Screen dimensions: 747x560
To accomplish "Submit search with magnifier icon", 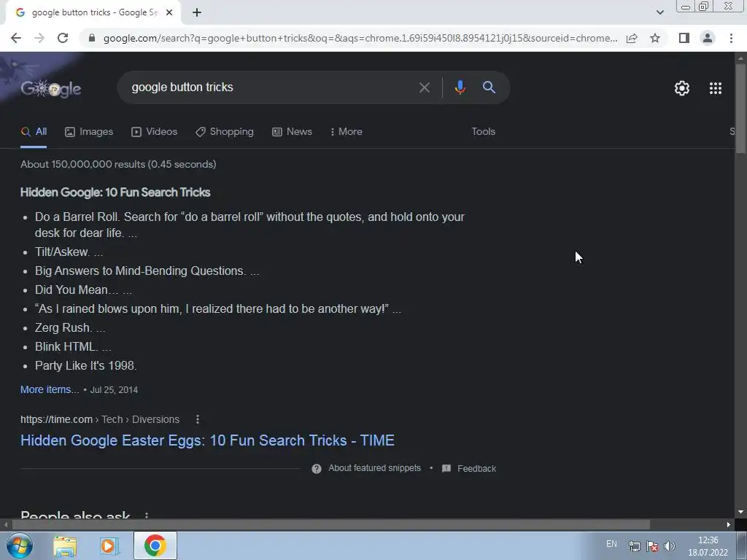I will [489, 87].
